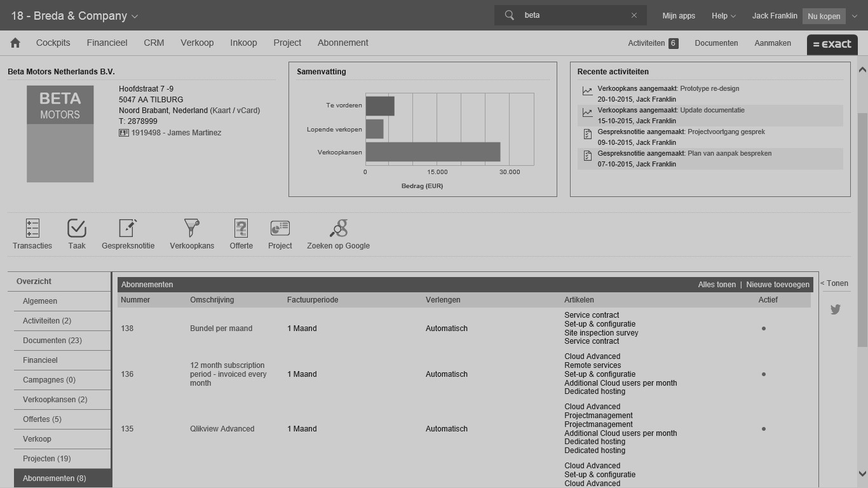This screenshot has width=868, height=488.
Task: Expand the company selector 18 - Breda & Company
Action: (x=74, y=16)
